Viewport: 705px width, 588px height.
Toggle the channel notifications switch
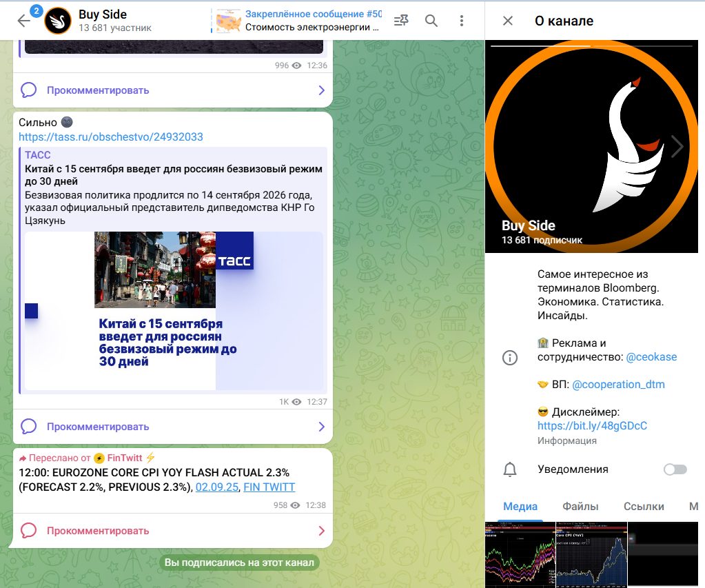[675, 469]
